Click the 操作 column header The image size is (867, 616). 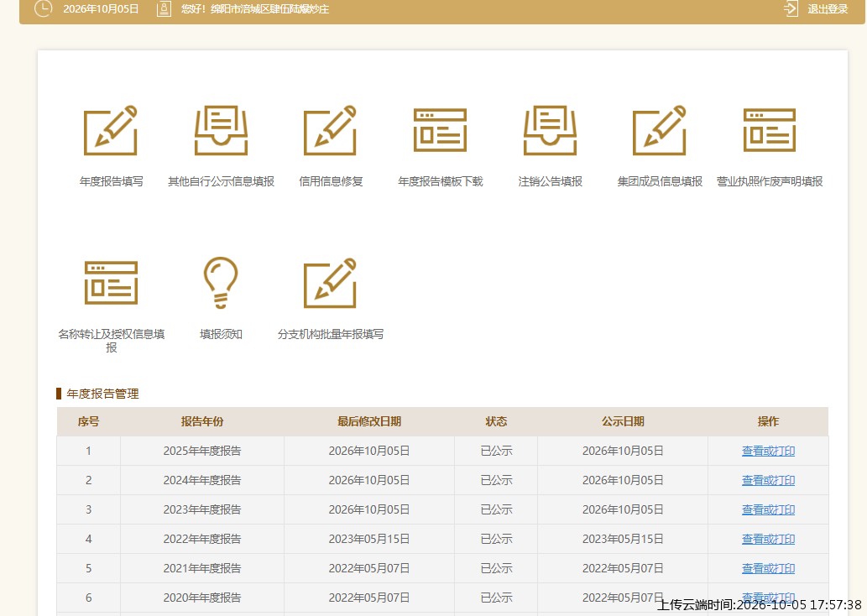click(768, 421)
